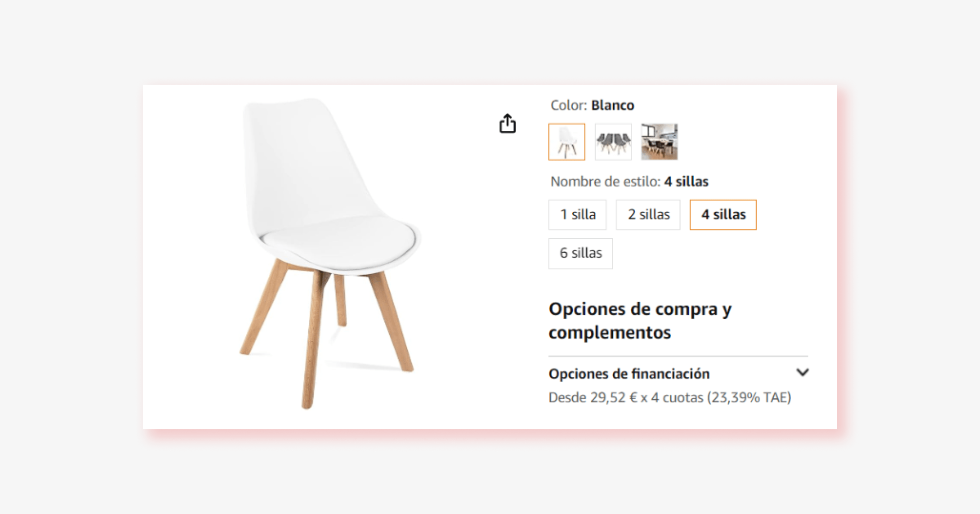
Task: Confirm the selected 4 sillas button
Action: pos(723,215)
